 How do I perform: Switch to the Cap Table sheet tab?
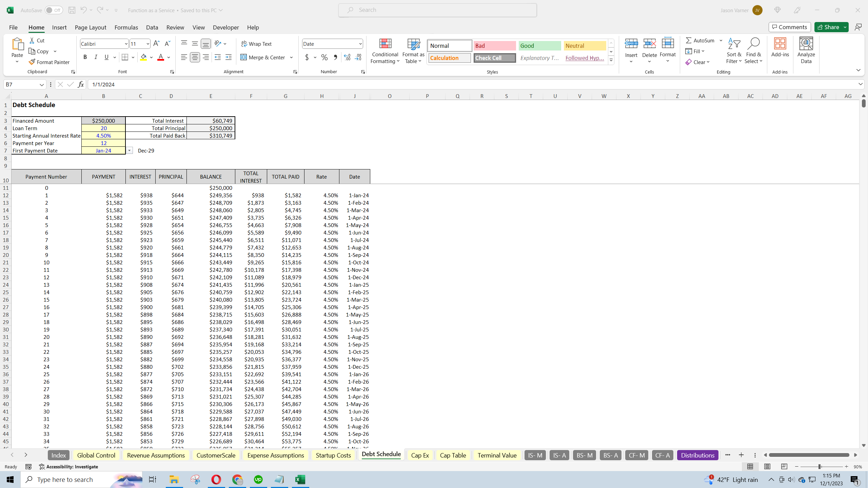pos(453,455)
